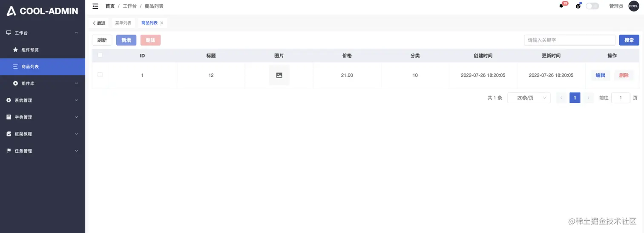The height and width of the screenshot is (233, 644).
Task: Click the hamburger menu collapse icon
Action: click(95, 6)
